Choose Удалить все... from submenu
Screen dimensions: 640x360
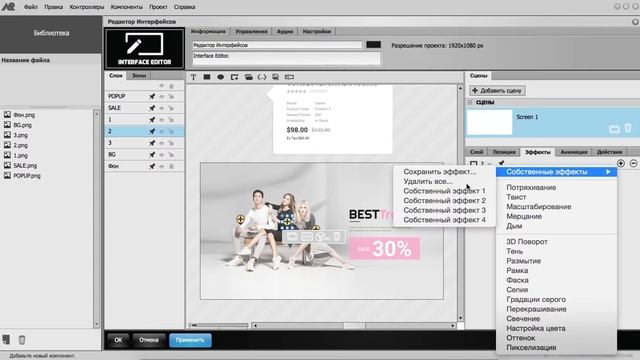pos(427,181)
